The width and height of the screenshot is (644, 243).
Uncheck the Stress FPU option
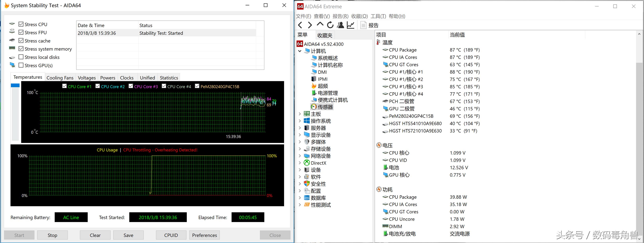click(x=21, y=32)
